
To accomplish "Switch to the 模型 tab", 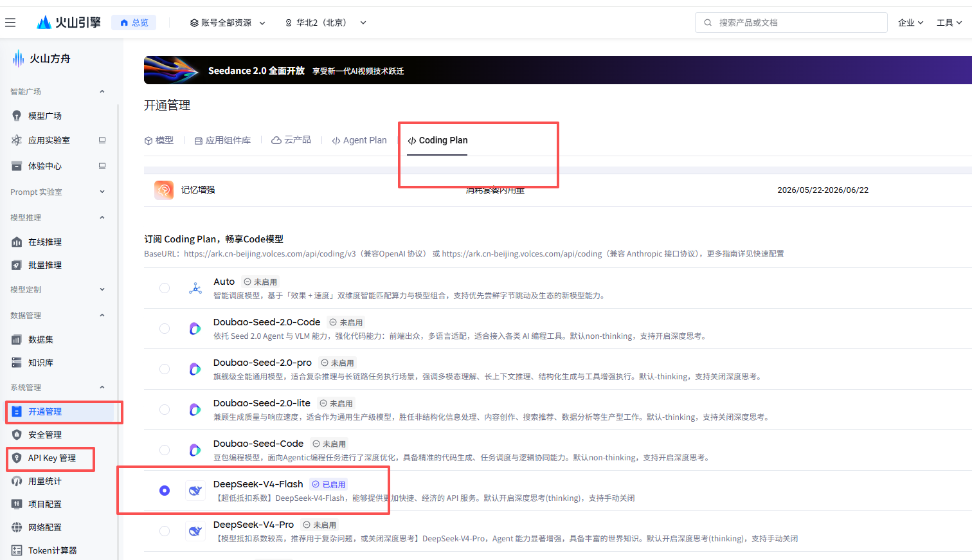I will pos(159,140).
